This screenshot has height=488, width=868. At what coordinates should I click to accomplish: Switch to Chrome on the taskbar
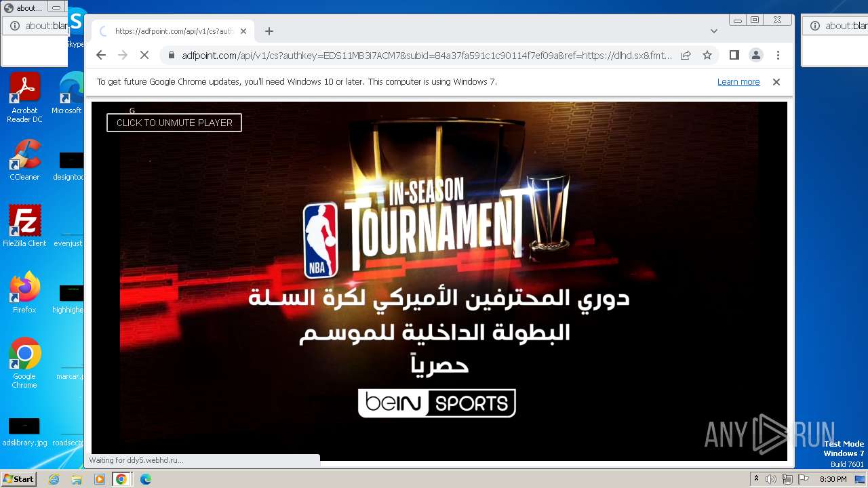121,479
